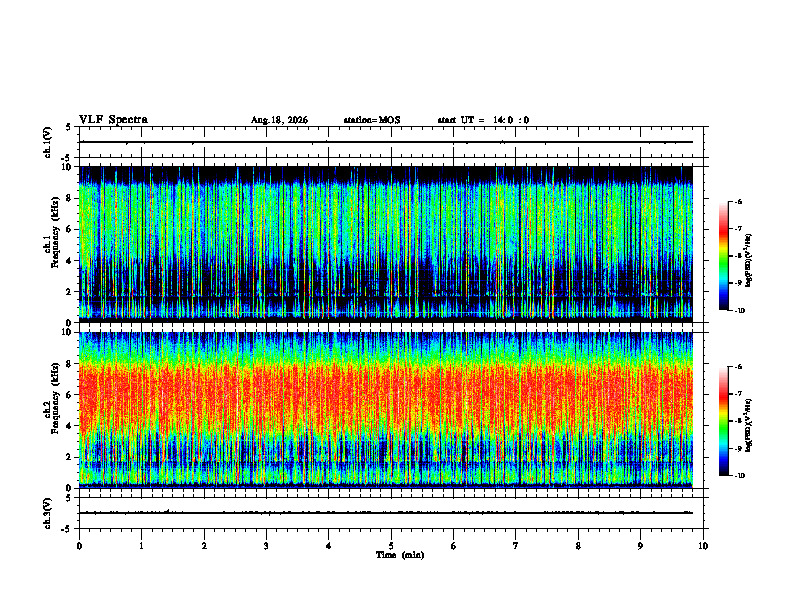792x612 pixels.
Task: Click the ch.1 colorbar "log(PSD)(V²/Hz)" label
Action: pos(749,260)
